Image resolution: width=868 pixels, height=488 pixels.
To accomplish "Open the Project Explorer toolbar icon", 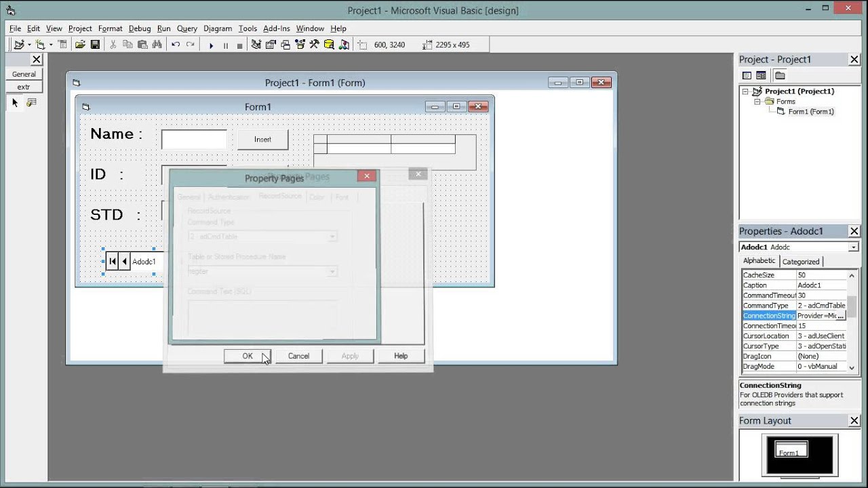I will pos(256,45).
